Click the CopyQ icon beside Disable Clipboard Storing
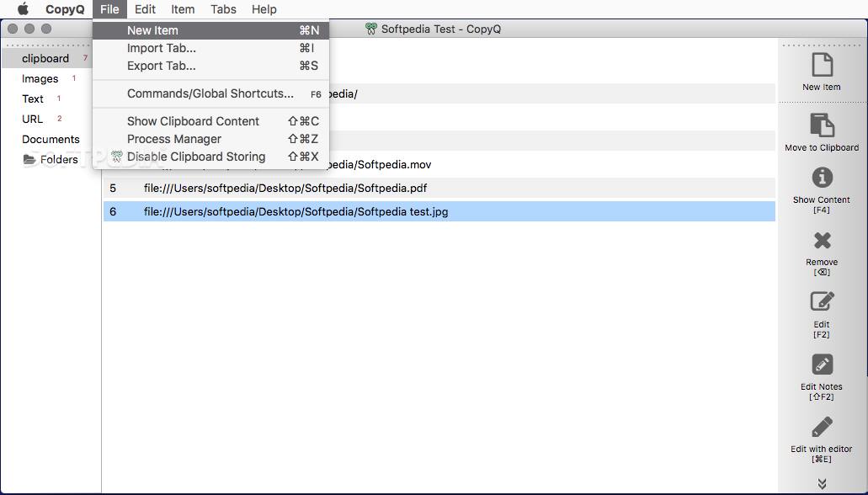868x495 pixels. 116,157
